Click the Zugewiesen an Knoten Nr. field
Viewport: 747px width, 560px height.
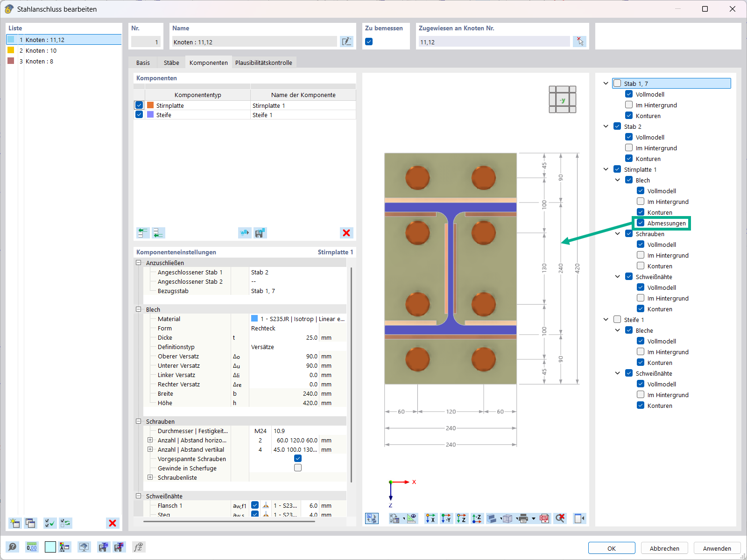click(x=494, y=42)
